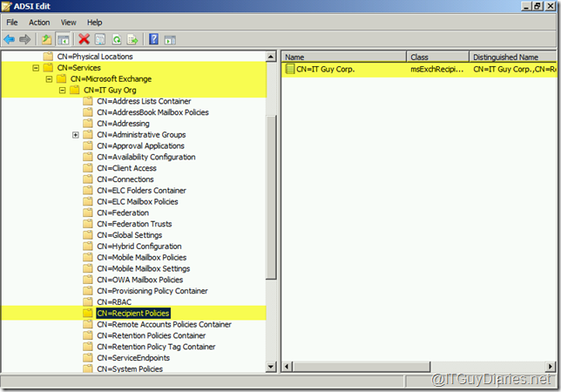Click folder icon beside CN=IT Guy Org

(x=74, y=90)
